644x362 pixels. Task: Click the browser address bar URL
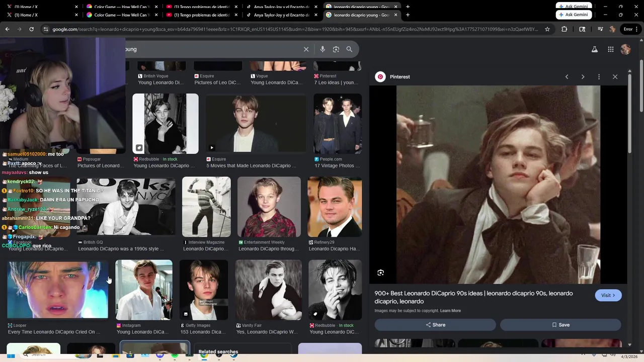pyautogui.click(x=295, y=29)
